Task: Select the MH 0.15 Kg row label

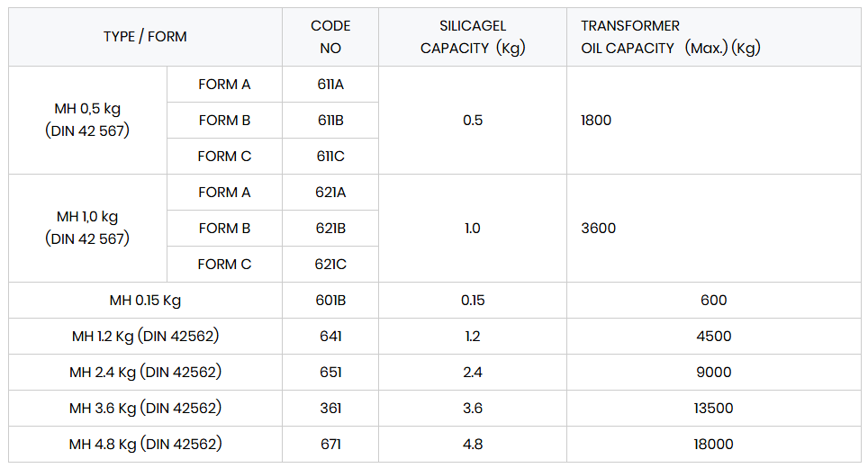Action: [145, 300]
